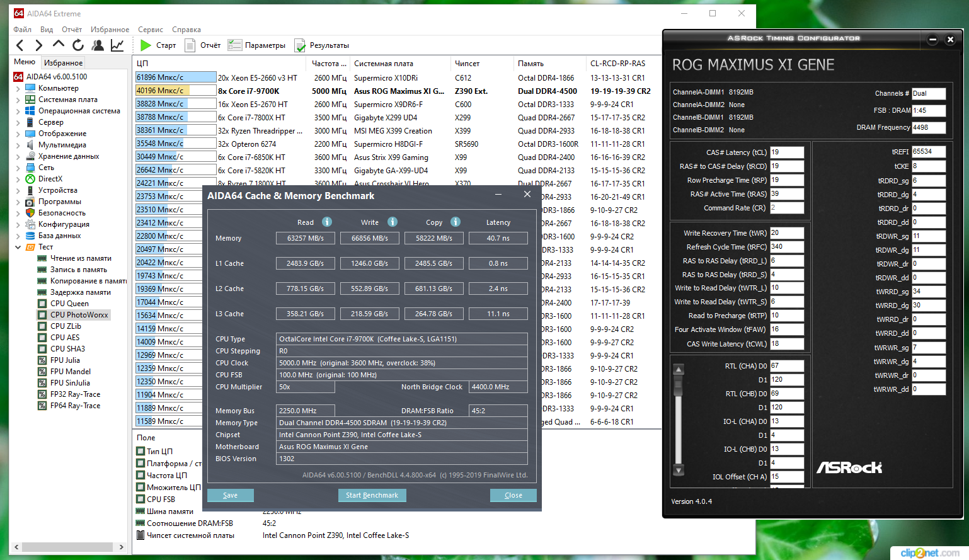Open the Справка menu
The image size is (969, 560).
pos(186,30)
